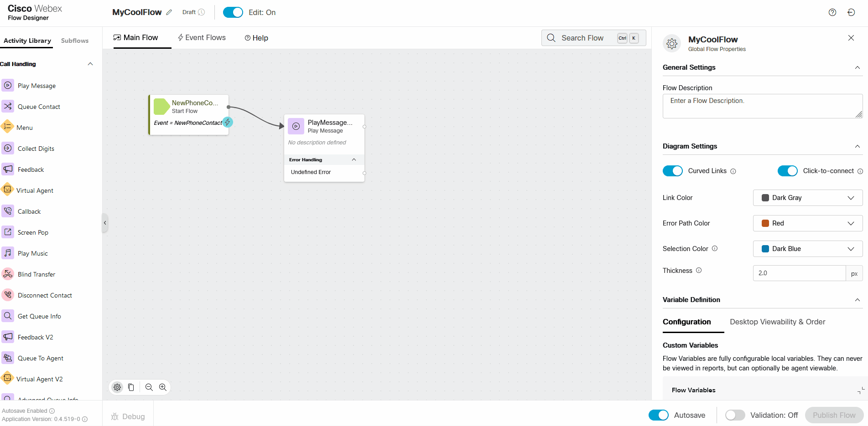The height and width of the screenshot is (426, 868).
Task: Zoom in the canvas with magnifier icon
Action: [x=163, y=387]
